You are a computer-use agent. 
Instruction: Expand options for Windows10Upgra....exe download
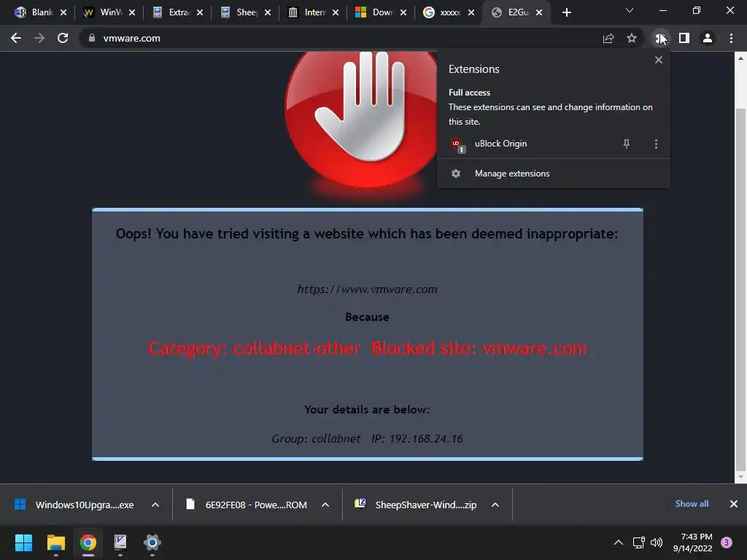tap(155, 505)
